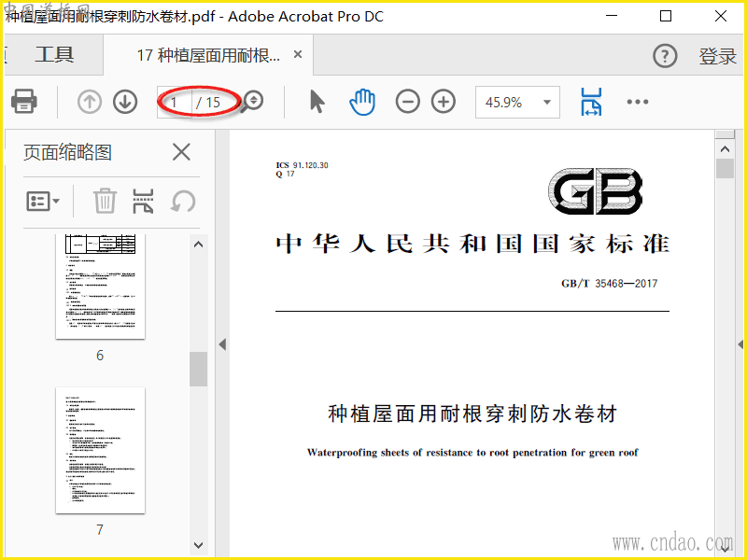Click the ICS 91.120.30 text
This screenshot has height=560, width=747.
point(302,165)
